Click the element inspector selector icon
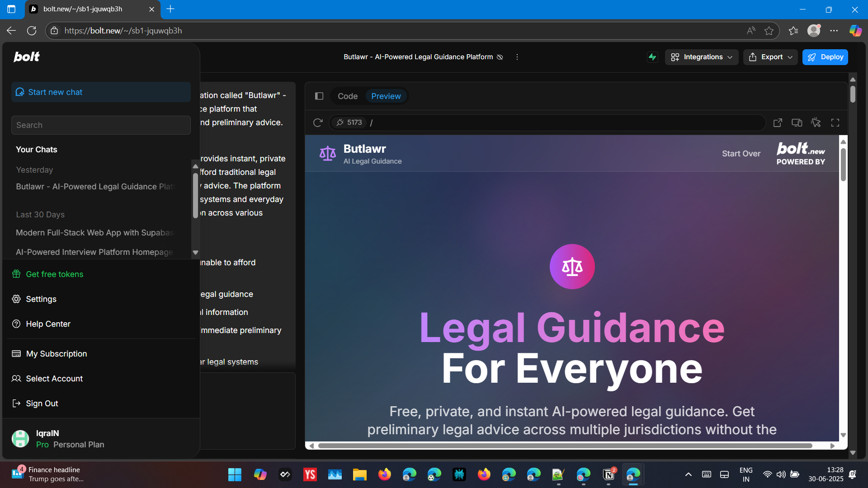 click(x=816, y=122)
